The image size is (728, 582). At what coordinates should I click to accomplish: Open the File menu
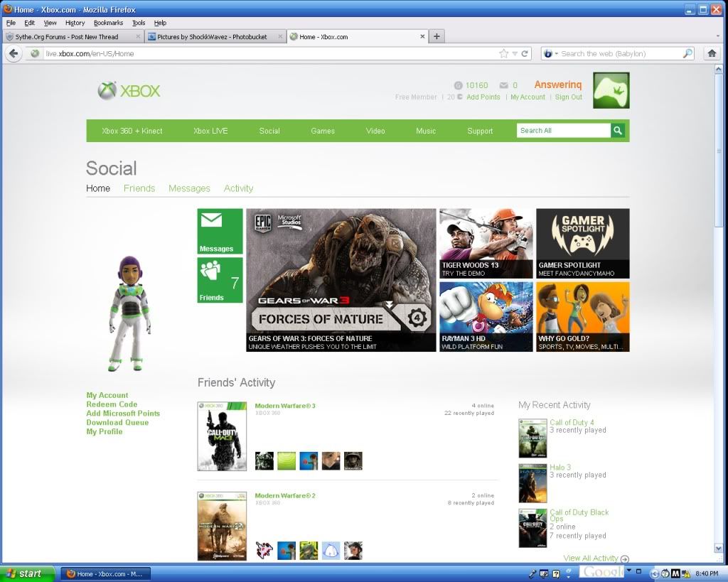point(11,23)
